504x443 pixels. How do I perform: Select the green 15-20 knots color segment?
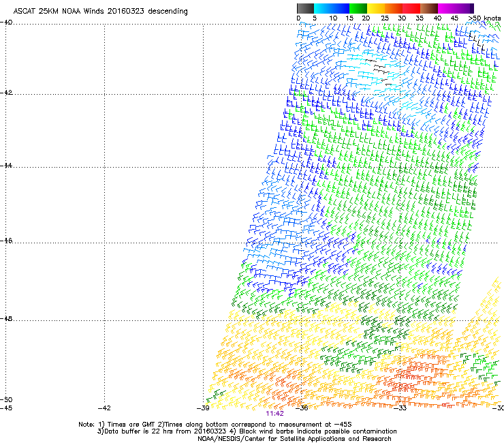pos(358,8)
